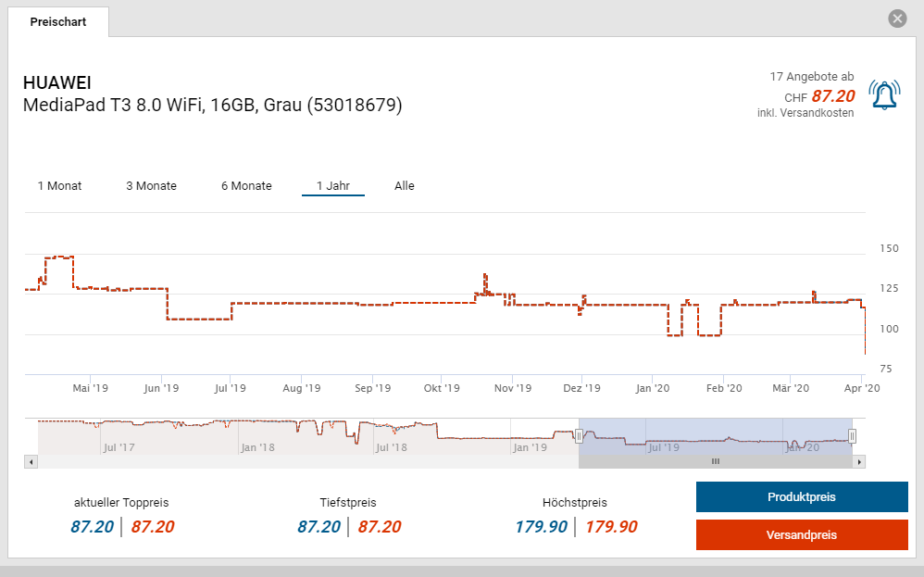Click the price alert bell icon

pyautogui.click(x=884, y=94)
